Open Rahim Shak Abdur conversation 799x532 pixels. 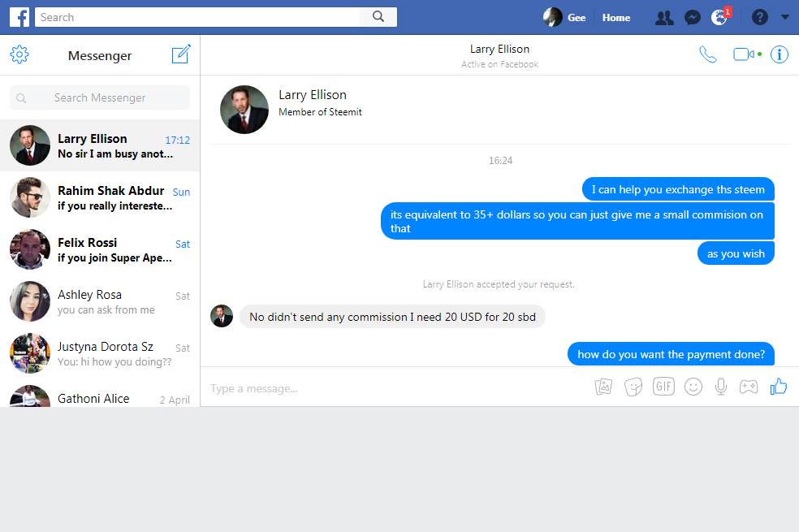pos(100,197)
